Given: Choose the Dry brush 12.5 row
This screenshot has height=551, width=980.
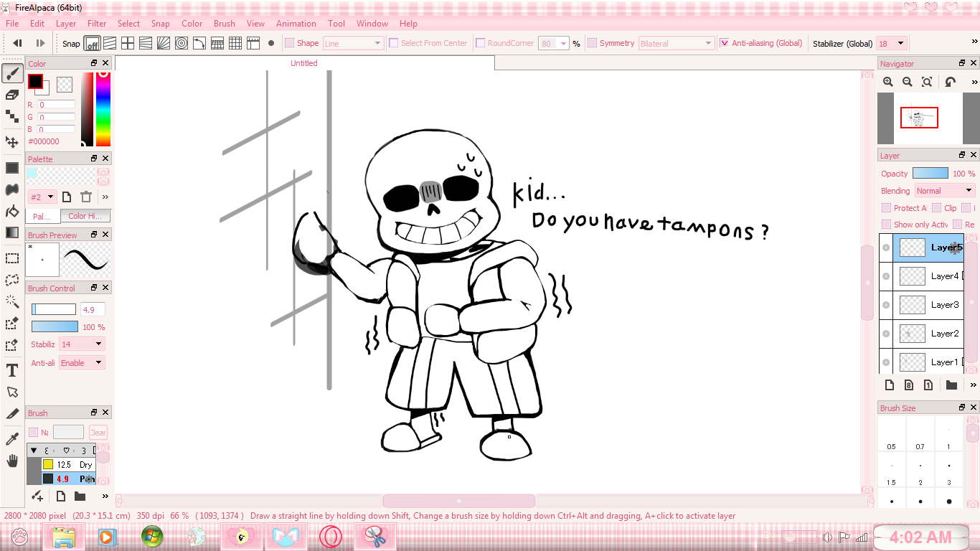Looking at the screenshot, I should point(68,464).
